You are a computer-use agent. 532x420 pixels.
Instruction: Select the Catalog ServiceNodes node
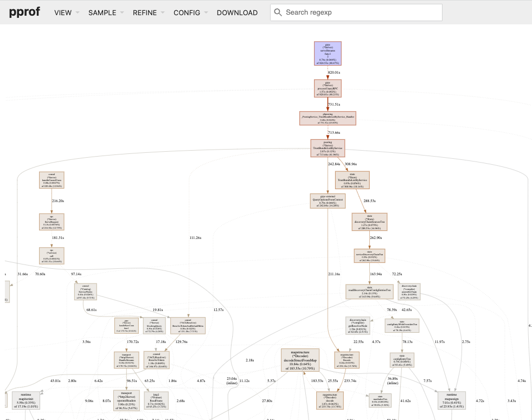(85, 292)
